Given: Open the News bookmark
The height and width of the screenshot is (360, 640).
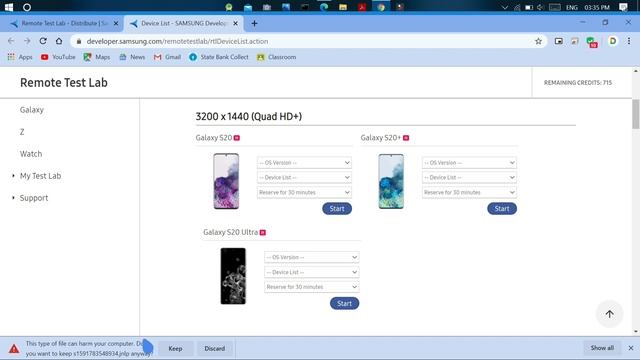Looking at the screenshot, I should 132,57.
